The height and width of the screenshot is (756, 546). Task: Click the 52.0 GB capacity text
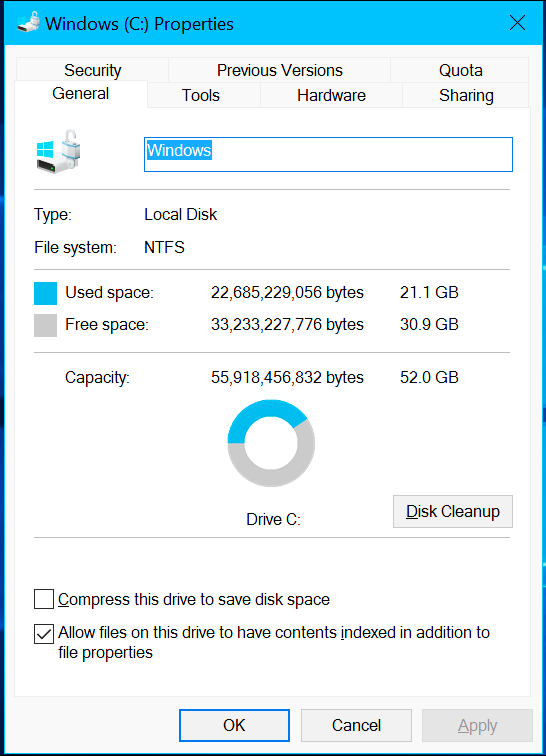[429, 377]
